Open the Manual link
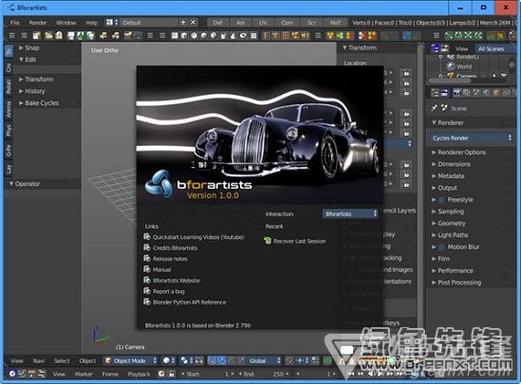This screenshot has width=521, height=384. [x=157, y=269]
